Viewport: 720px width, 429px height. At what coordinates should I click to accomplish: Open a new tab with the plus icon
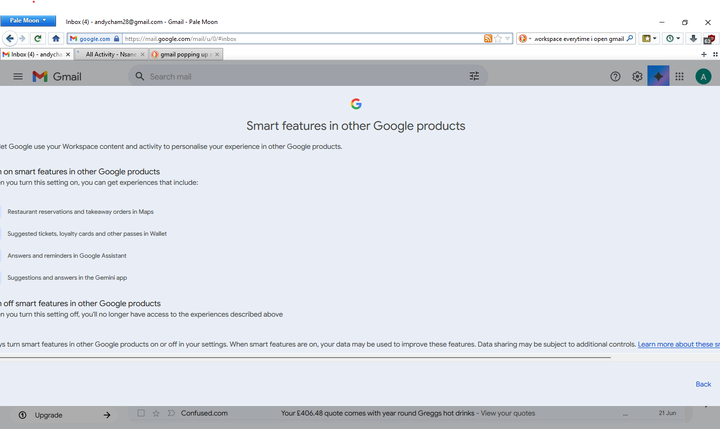(703, 54)
